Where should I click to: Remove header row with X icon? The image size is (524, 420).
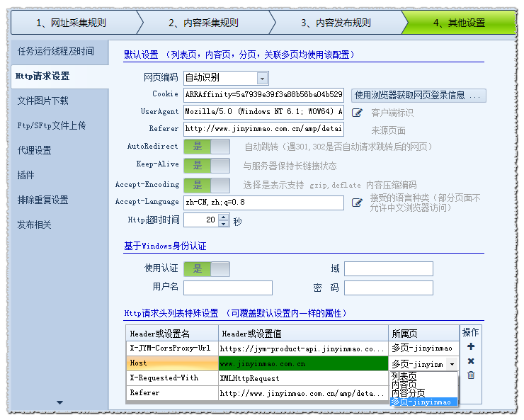pos(471,361)
